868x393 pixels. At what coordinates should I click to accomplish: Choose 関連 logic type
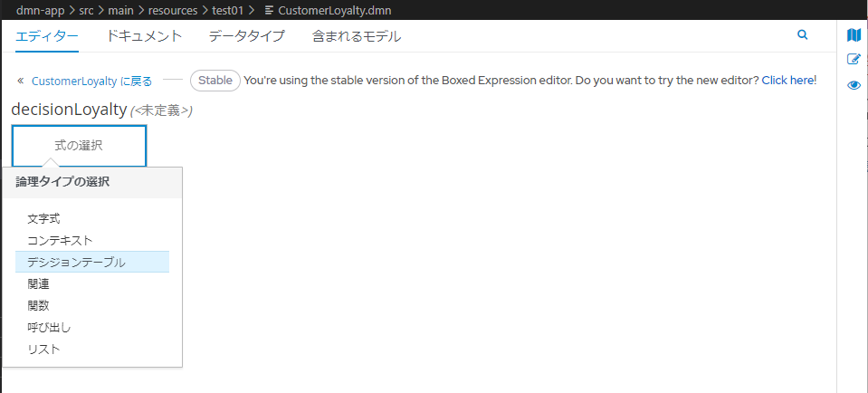pyautogui.click(x=92, y=284)
